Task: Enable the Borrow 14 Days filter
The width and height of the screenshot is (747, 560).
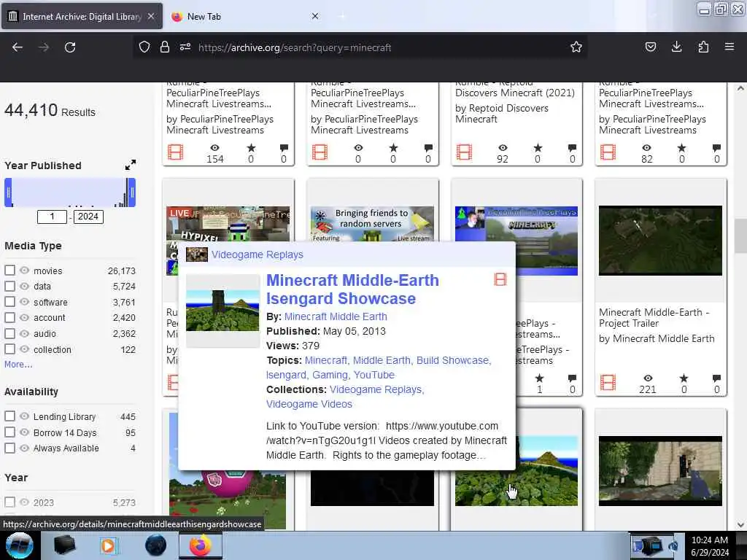Action: [9, 432]
